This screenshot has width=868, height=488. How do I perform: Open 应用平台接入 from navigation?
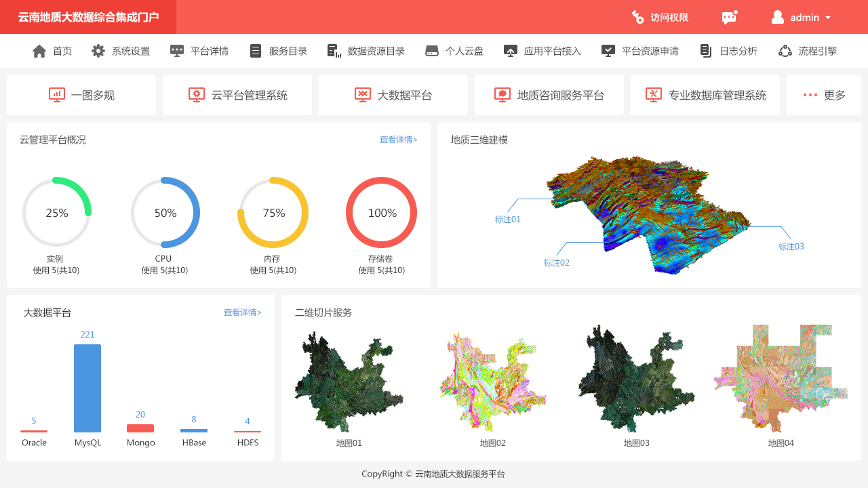click(542, 51)
